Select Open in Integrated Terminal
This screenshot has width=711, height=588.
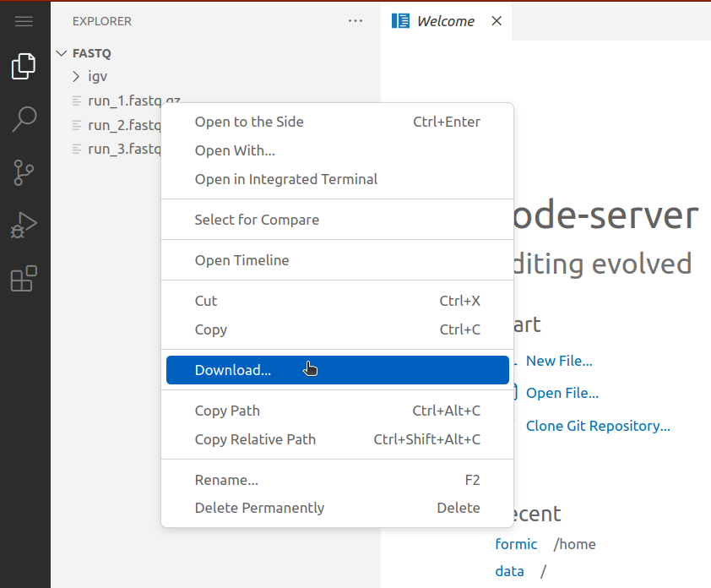[x=285, y=178]
